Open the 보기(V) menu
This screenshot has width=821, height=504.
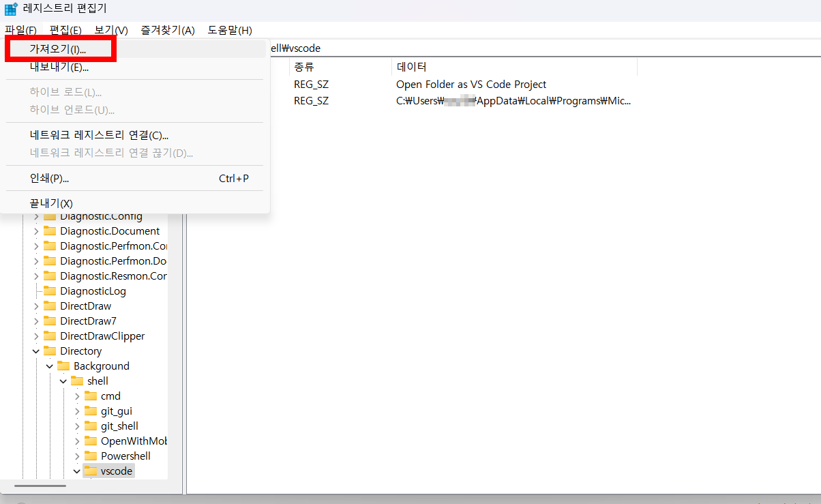pos(111,30)
